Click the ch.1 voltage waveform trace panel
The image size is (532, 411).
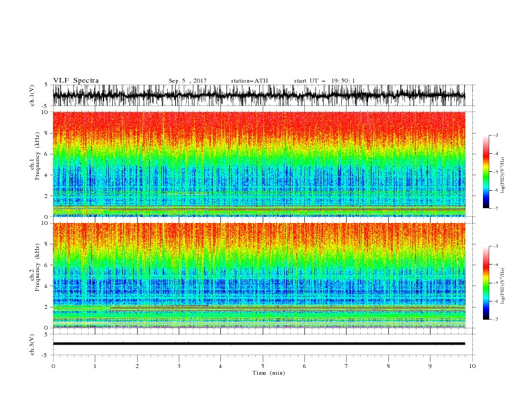tap(259, 95)
